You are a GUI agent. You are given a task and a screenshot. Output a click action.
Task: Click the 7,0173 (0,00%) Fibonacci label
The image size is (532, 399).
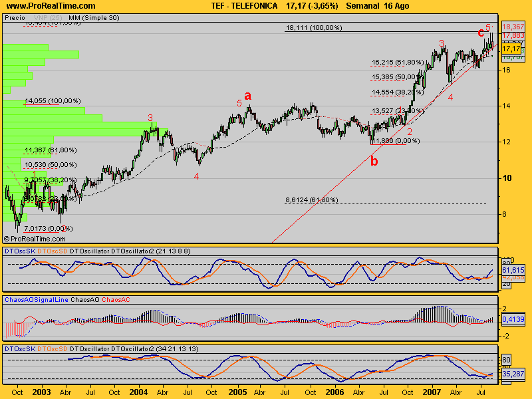(x=49, y=228)
